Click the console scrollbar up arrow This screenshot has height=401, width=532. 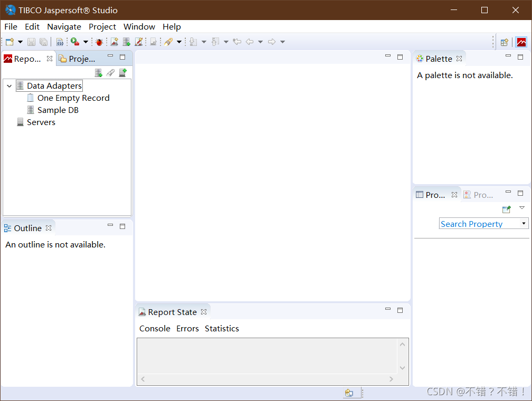pyautogui.click(x=402, y=345)
